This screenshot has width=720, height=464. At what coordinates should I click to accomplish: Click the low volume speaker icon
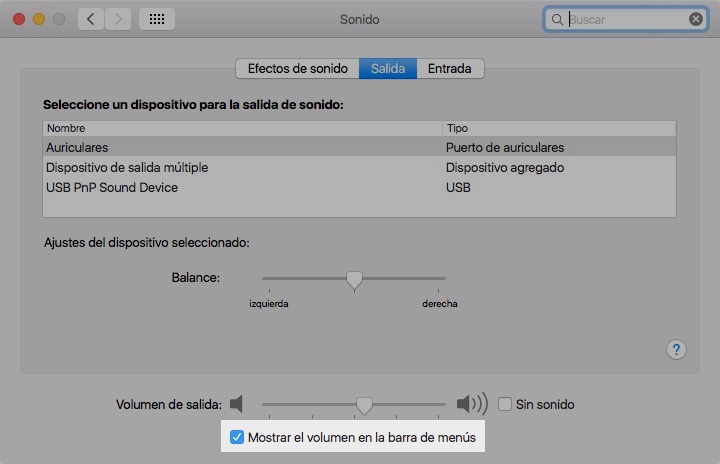[x=236, y=404]
